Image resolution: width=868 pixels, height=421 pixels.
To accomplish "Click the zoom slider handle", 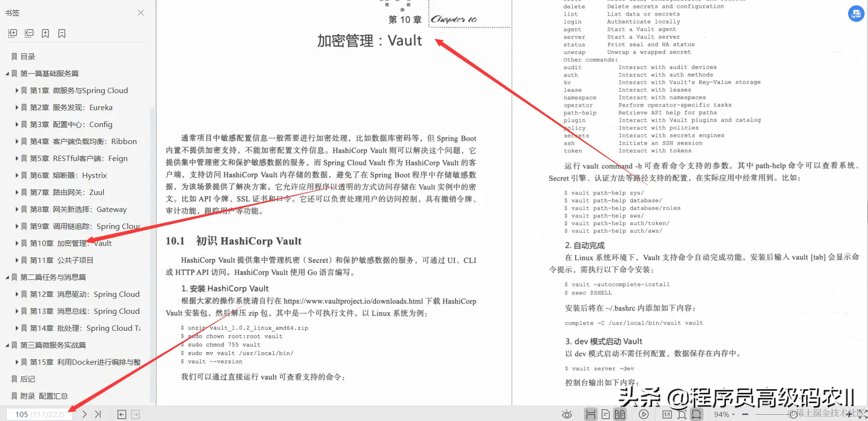I will coord(793,414).
